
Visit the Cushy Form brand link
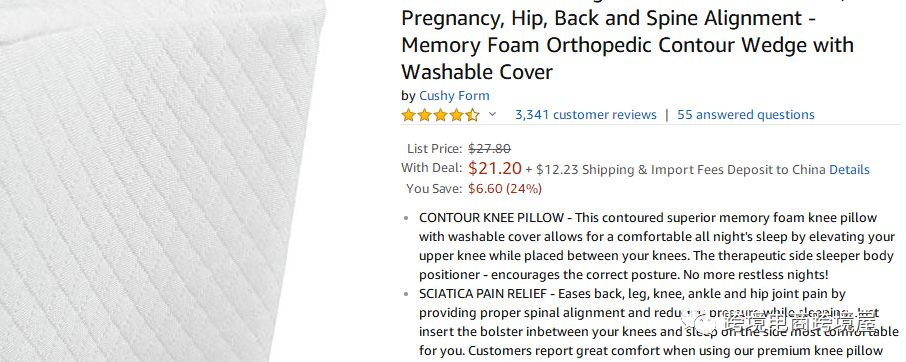[454, 96]
